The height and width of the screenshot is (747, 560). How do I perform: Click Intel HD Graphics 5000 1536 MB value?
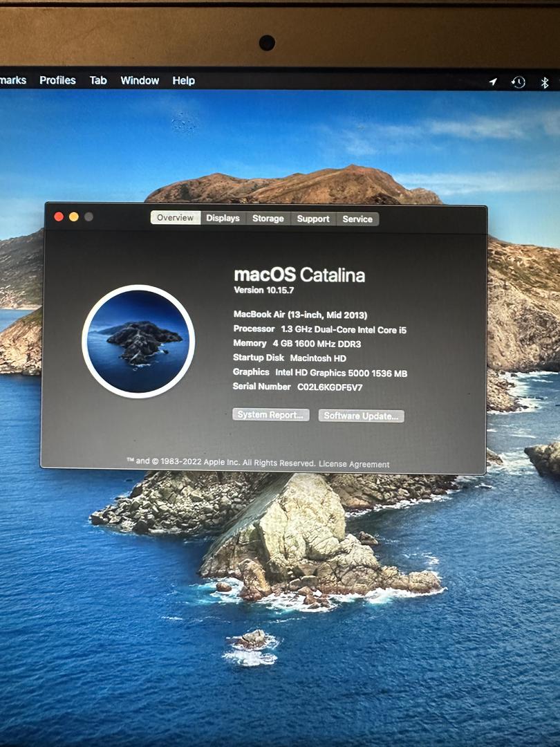pyautogui.click(x=342, y=373)
